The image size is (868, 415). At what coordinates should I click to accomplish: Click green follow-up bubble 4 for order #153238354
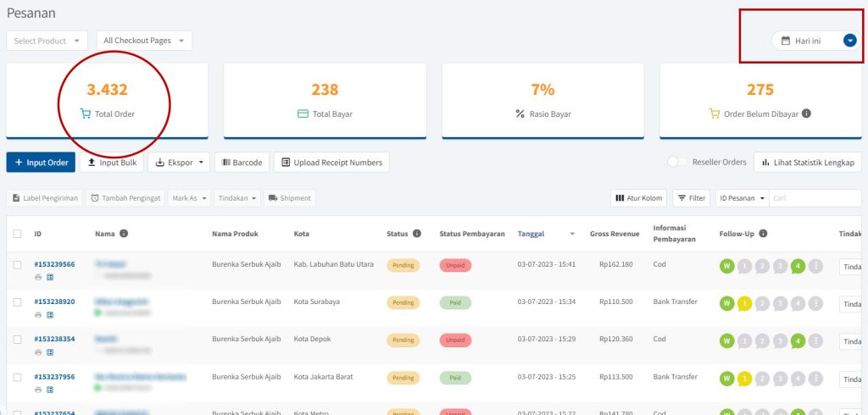click(x=798, y=341)
